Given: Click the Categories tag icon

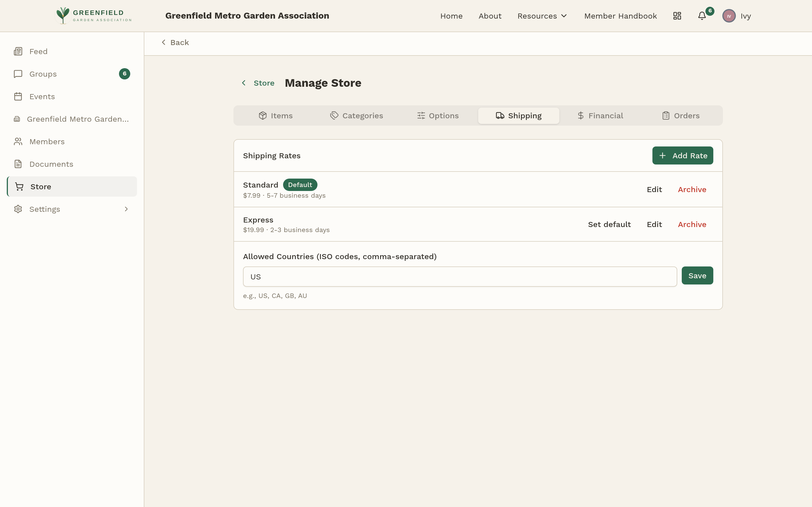Looking at the screenshot, I should coord(334,115).
